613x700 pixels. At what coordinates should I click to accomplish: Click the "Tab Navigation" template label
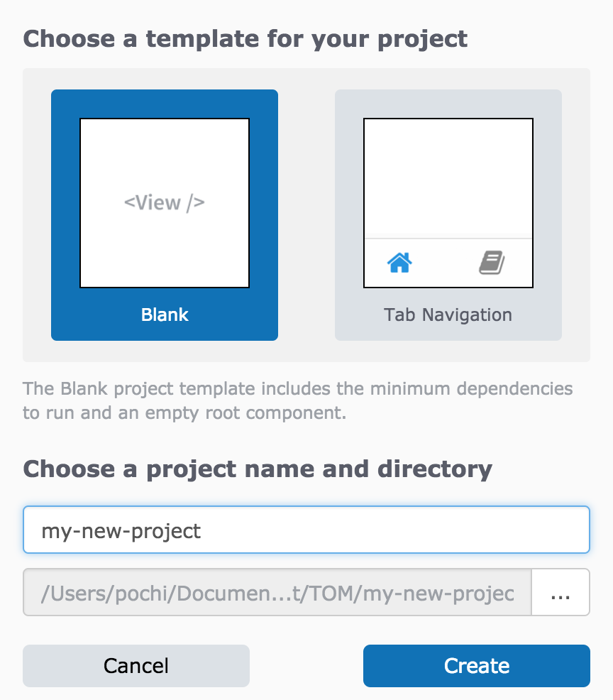448,315
